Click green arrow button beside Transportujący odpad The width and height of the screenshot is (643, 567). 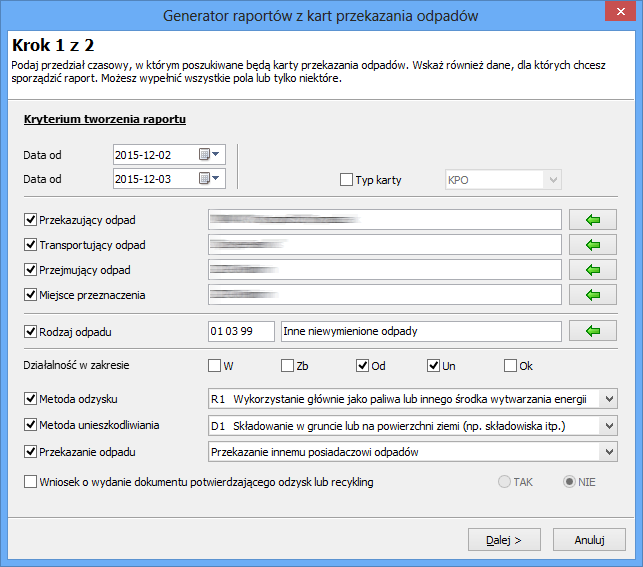tap(593, 245)
